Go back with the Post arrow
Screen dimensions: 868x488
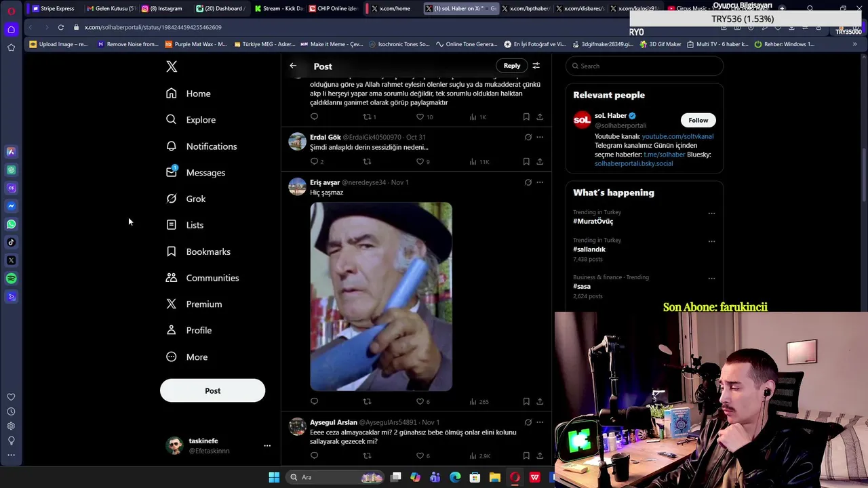click(x=293, y=66)
